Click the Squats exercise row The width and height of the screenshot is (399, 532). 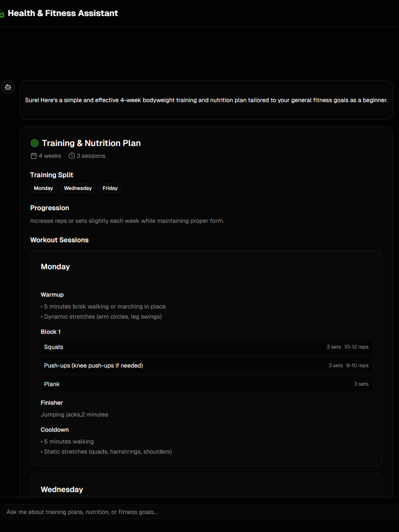pyautogui.click(x=206, y=347)
